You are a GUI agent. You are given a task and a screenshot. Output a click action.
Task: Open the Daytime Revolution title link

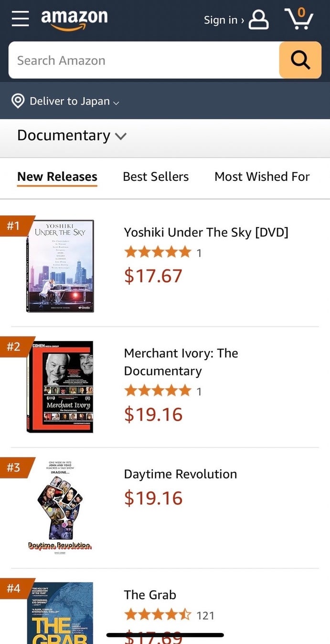click(x=180, y=474)
